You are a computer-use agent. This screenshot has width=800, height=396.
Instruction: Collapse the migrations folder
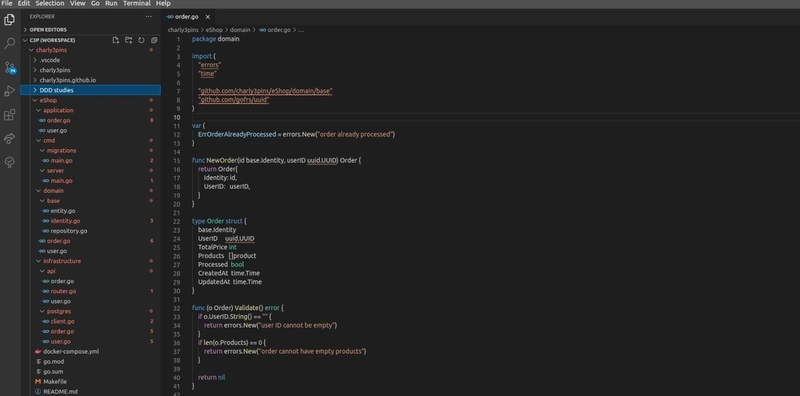pos(90,151)
